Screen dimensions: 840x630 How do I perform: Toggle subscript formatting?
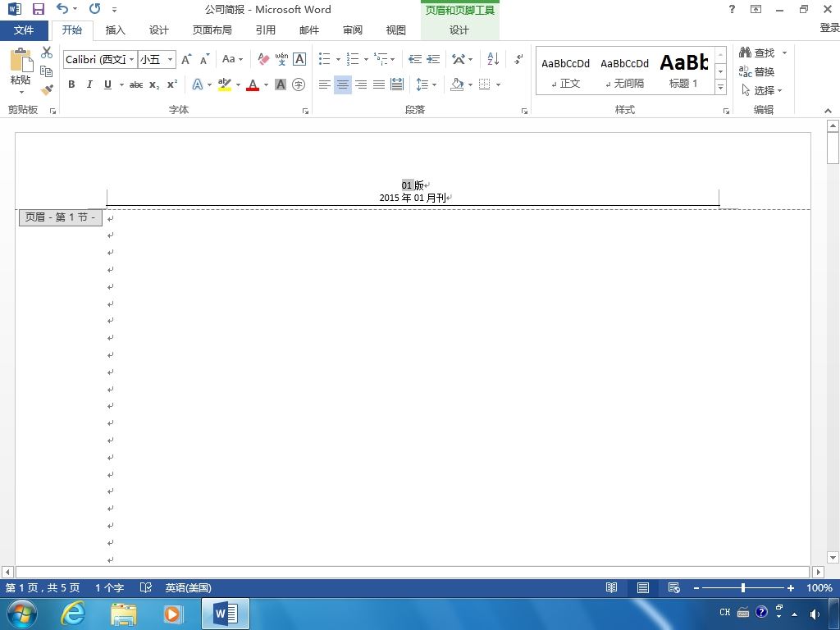(154, 84)
